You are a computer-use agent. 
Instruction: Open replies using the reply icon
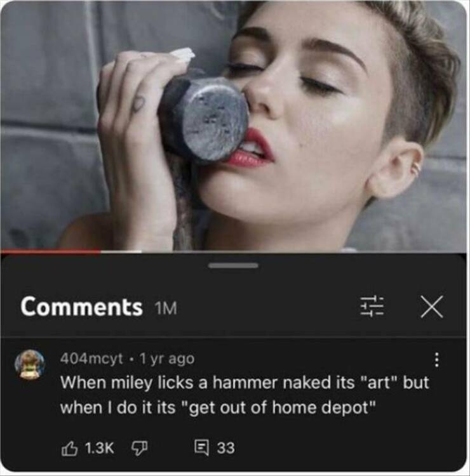tap(201, 448)
